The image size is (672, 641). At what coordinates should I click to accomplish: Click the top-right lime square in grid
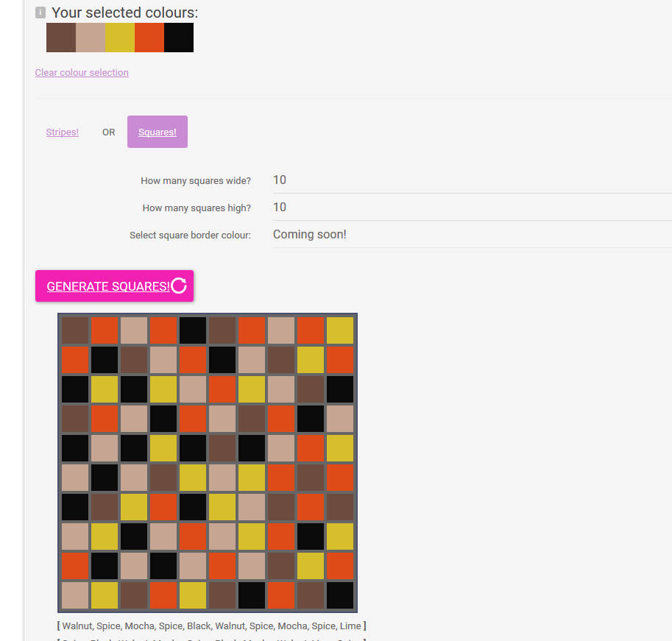[340, 330]
